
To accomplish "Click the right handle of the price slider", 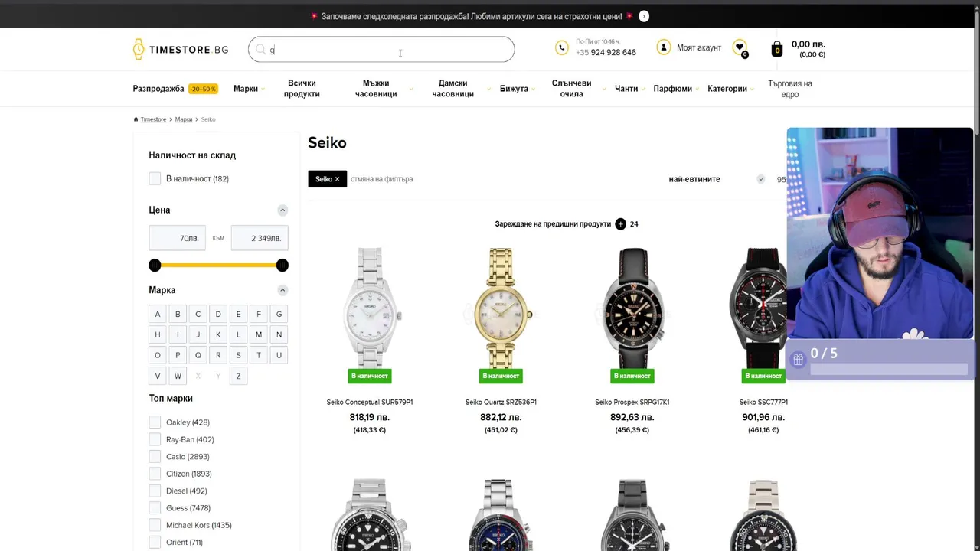I will pyautogui.click(x=283, y=266).
